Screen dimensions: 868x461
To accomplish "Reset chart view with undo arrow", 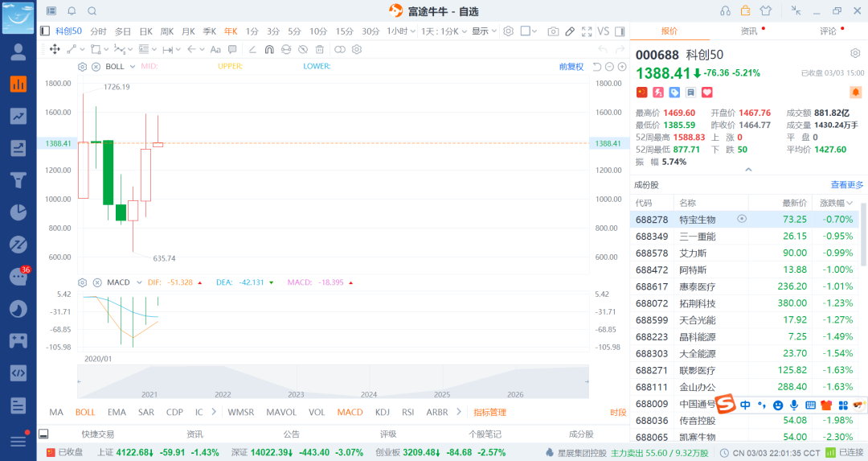I will click(x=596, y=67).
